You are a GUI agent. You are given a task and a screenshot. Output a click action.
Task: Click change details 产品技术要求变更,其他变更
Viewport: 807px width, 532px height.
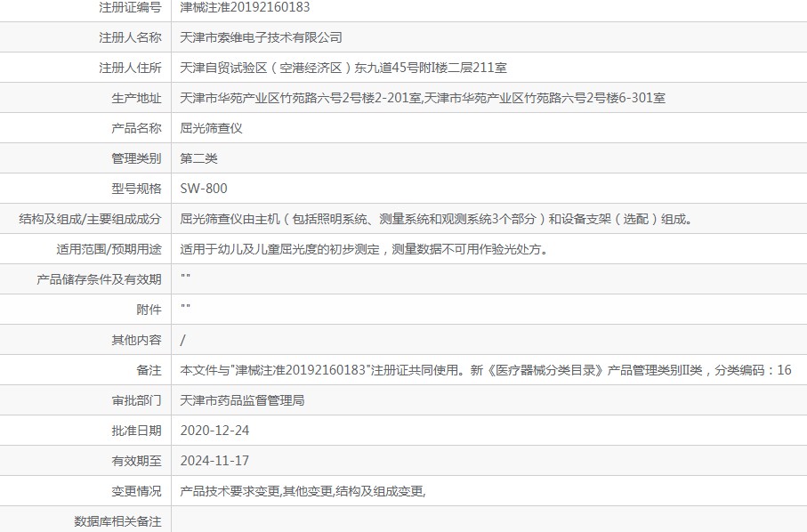point(303,491)
